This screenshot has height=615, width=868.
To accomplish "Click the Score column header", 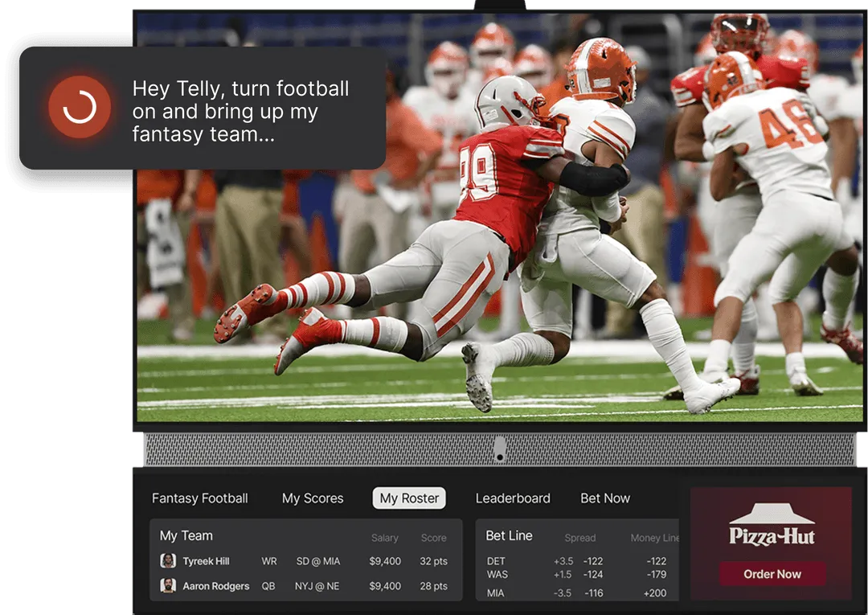I will (x=433, y=538).
